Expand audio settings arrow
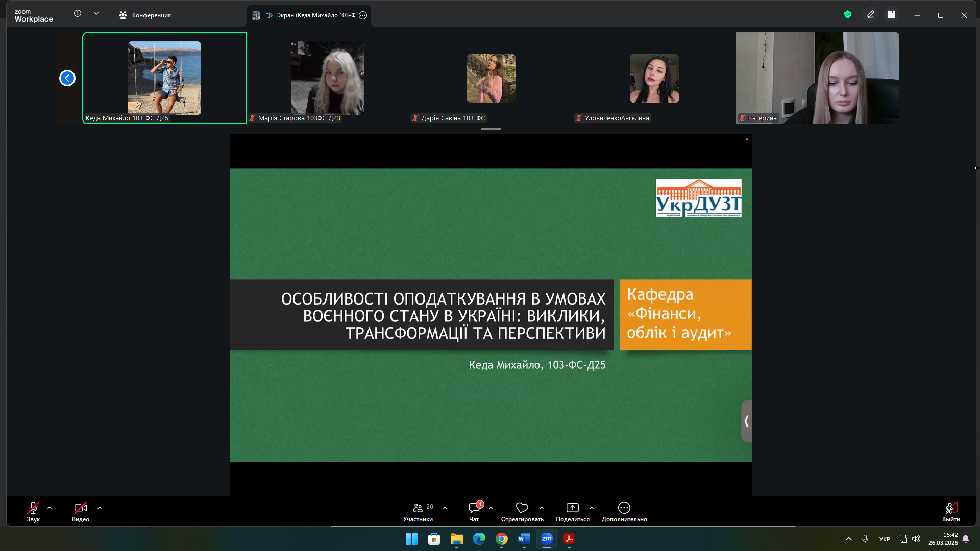The width and height of the screenshot is (980, 551). click(50, 508)
